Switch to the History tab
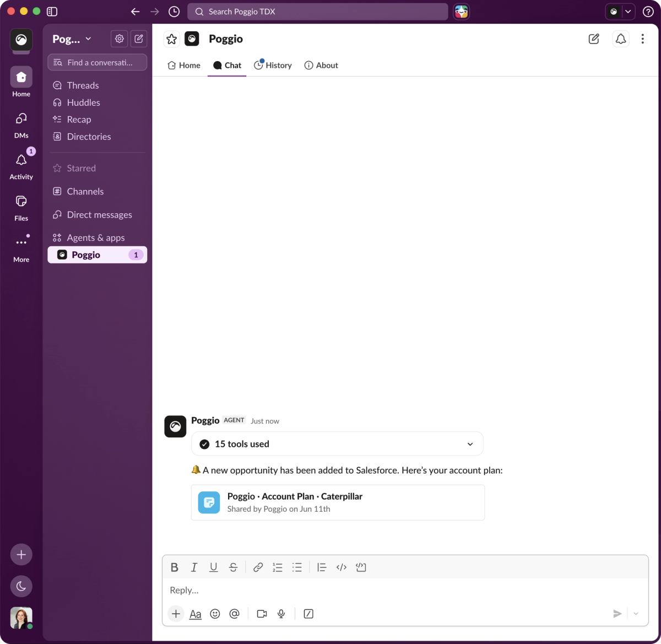The image size is (661, 644). [273, 65]
